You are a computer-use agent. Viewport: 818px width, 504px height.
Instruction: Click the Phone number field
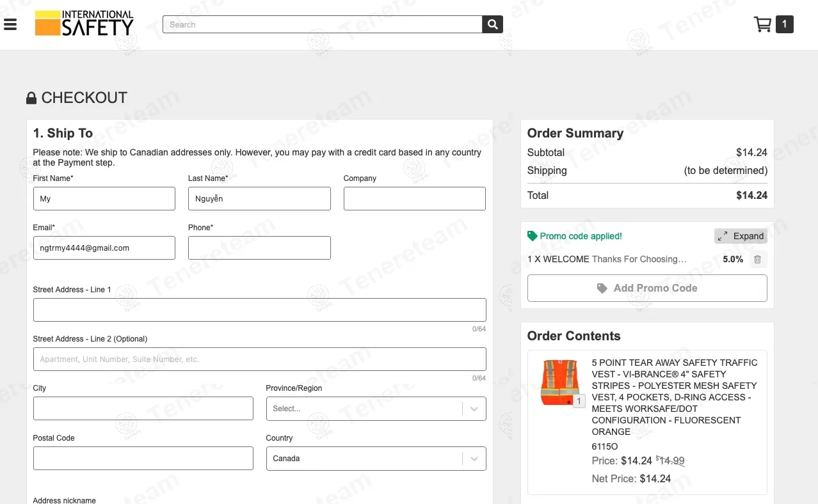(x=259, y=248)
